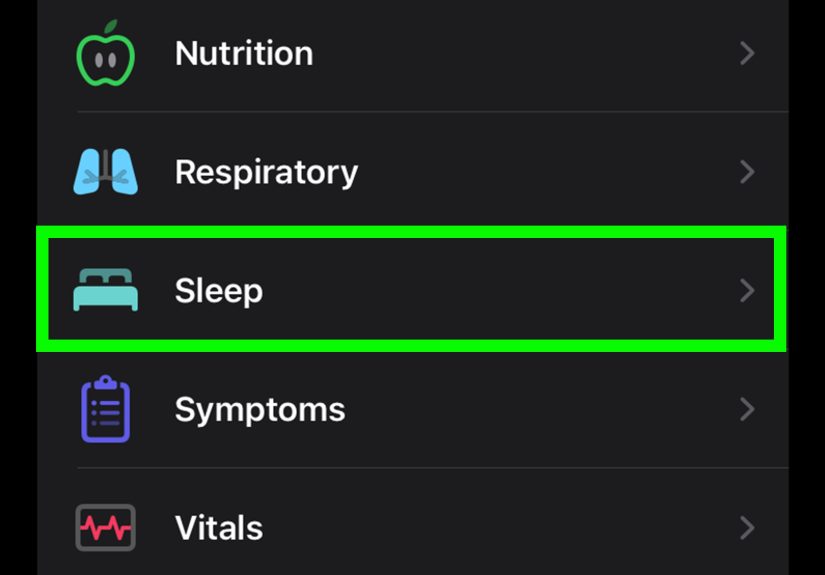825x575 pixels.
Task: Click the chevron arrow beside Sleep
Action: point(747,291)
